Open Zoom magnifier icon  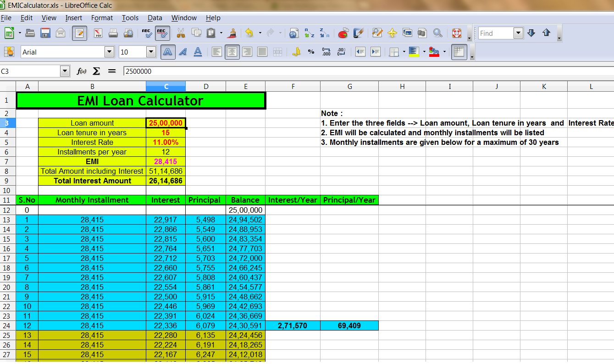click(x=438, y=33)
